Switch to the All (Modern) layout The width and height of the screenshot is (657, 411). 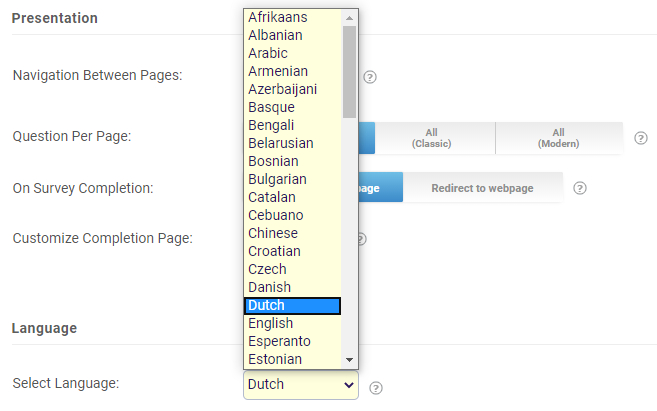558,138
